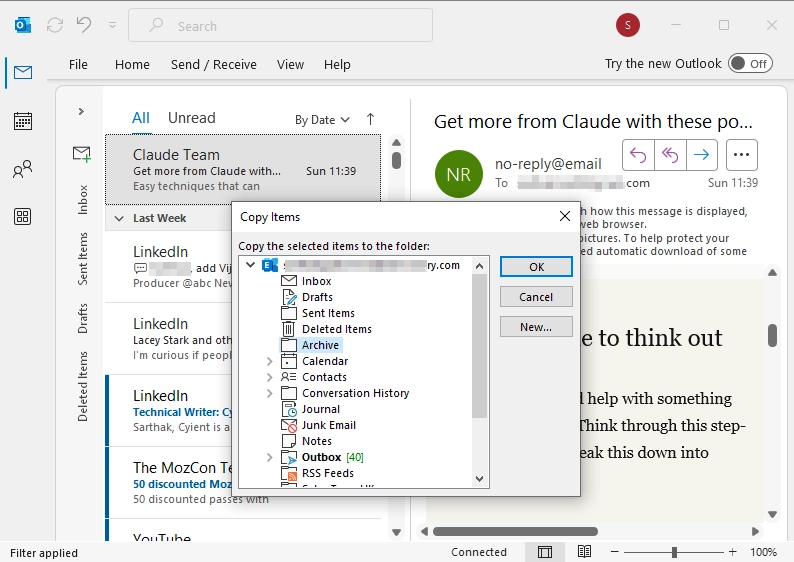Click the 100% zoom level
This screenshot has height=562, width=794.
[764, 552]
